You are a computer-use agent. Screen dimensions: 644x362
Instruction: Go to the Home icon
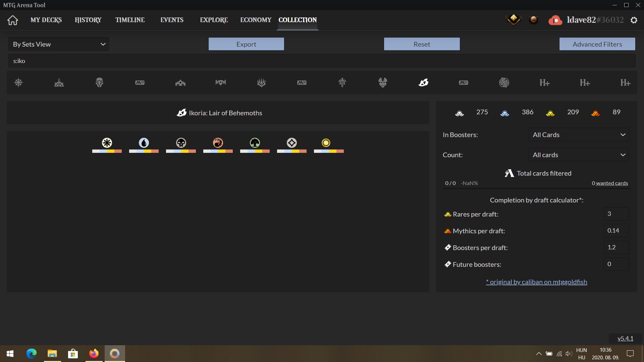[x=13, y=20]
